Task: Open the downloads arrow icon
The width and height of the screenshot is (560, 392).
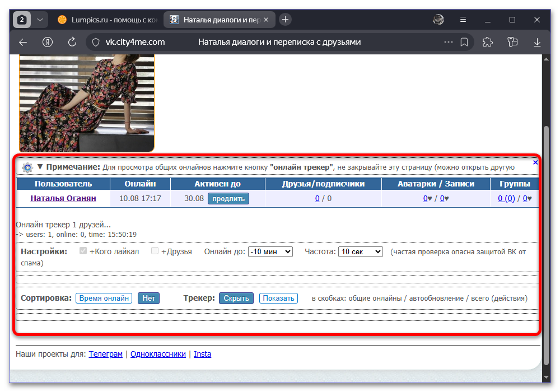Action: point(537,43)
